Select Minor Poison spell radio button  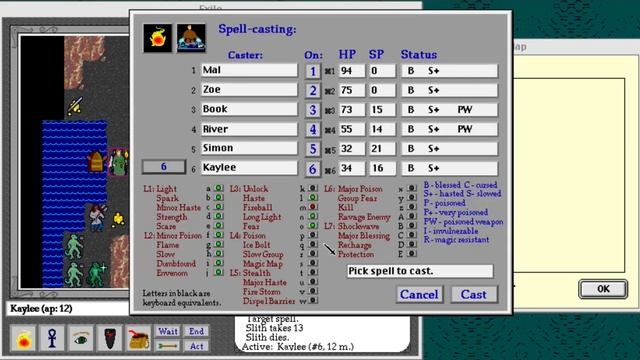click(219, 235)
